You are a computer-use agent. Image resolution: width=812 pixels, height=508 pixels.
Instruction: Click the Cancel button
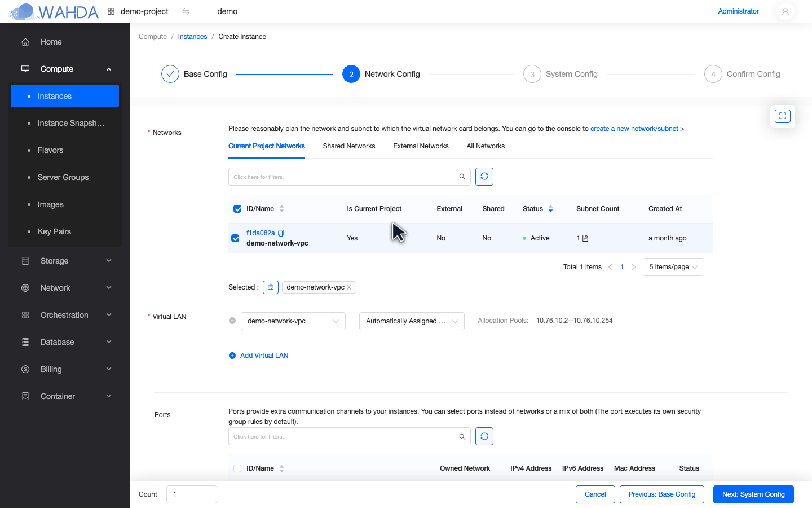tap(595, 494)
